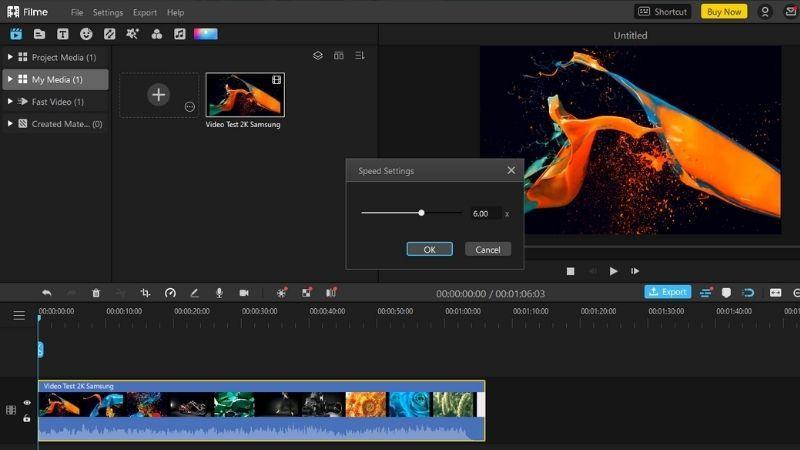800x450 pixels.
Task: Open the Speed gauge tool
Action: 170,293
